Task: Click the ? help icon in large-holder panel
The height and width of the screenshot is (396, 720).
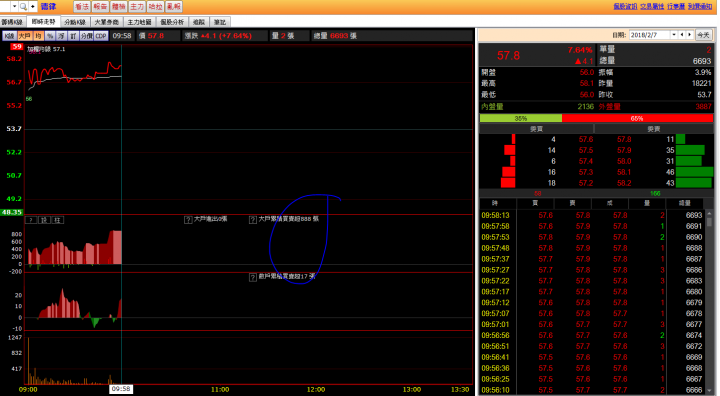Action: click(31, 220)
